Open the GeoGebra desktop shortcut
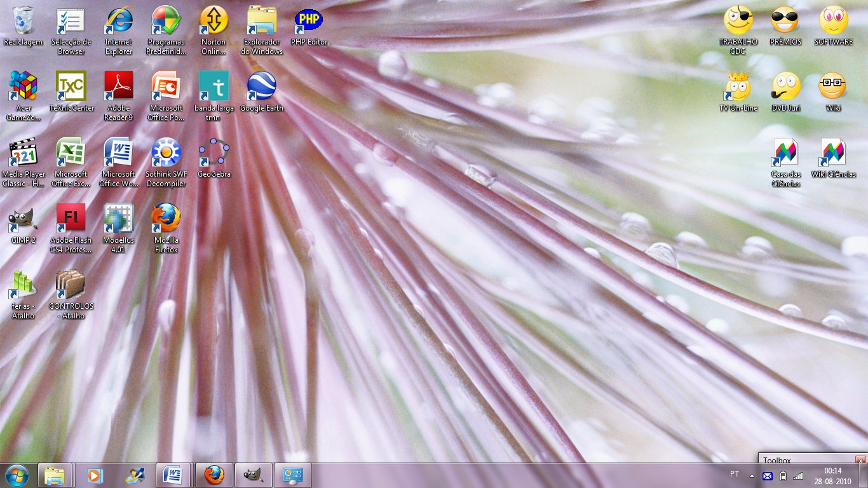This screenshot has width=868, height=488. pyautogui.click(x=214, y=153)
